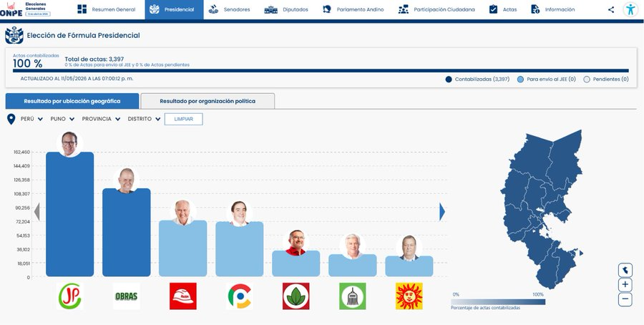Open the accessibility options icon
The width and height of the screenshot is (644, 325).
pyautogui.click(x=630, y=9)
